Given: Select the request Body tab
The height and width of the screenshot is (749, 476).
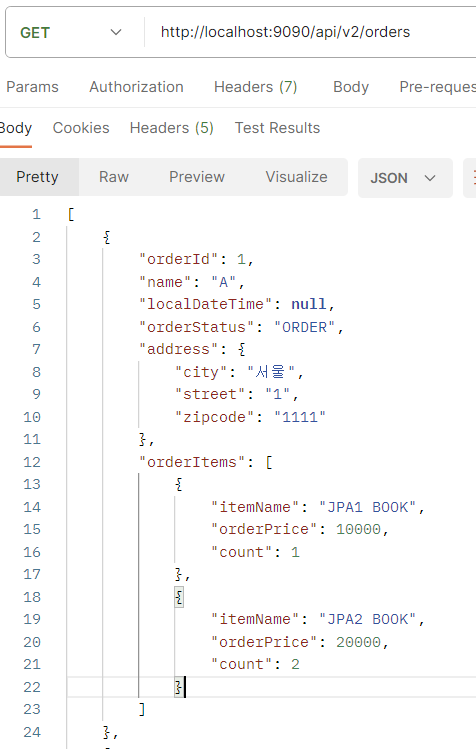Looking at the screenshot, I should (351, 87).
